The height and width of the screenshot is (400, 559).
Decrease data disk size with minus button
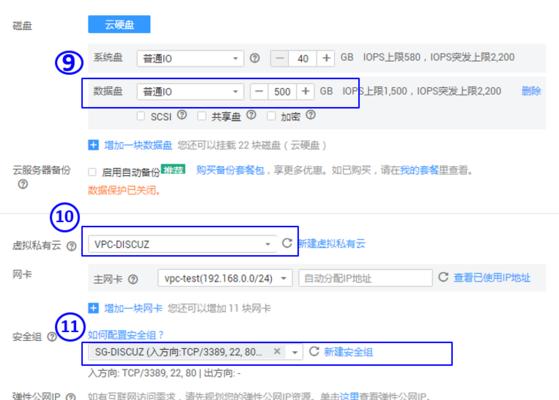pos(259,92)
